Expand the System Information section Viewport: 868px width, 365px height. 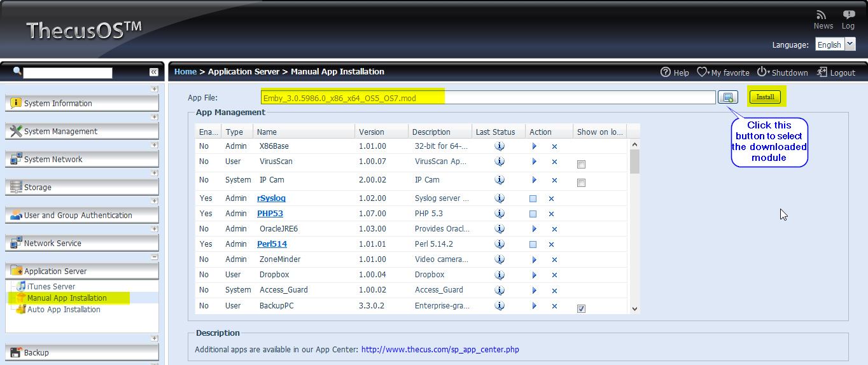[x=155, y=89]
